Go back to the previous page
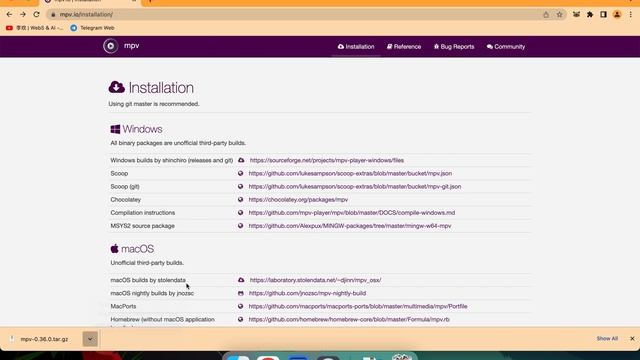Screen dimensions: 640x360 [x=9, y=14]
